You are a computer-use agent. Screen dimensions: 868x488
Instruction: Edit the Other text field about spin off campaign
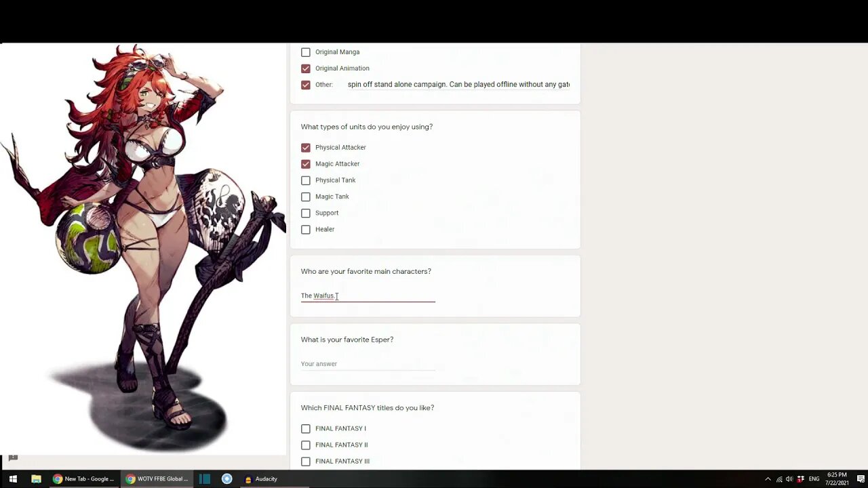458,85
